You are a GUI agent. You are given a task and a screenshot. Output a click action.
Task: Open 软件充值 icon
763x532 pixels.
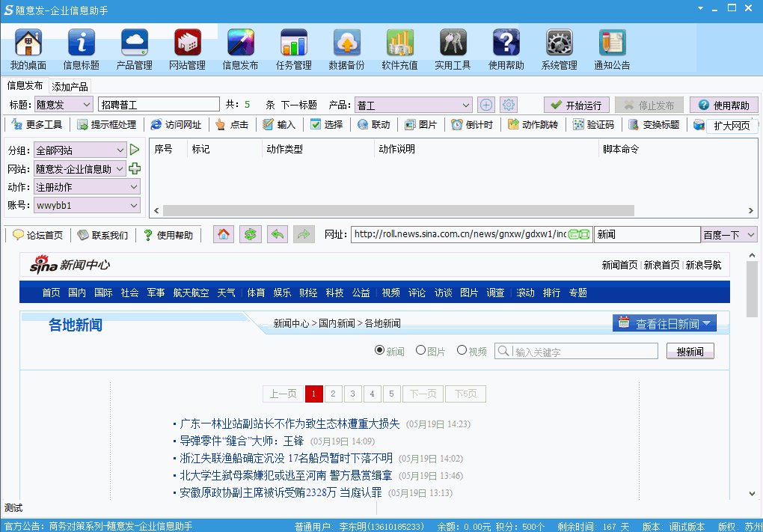[x=399, y=43]
